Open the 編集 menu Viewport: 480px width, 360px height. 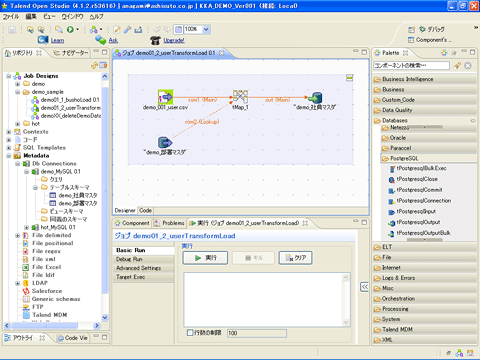pos(31,17)
